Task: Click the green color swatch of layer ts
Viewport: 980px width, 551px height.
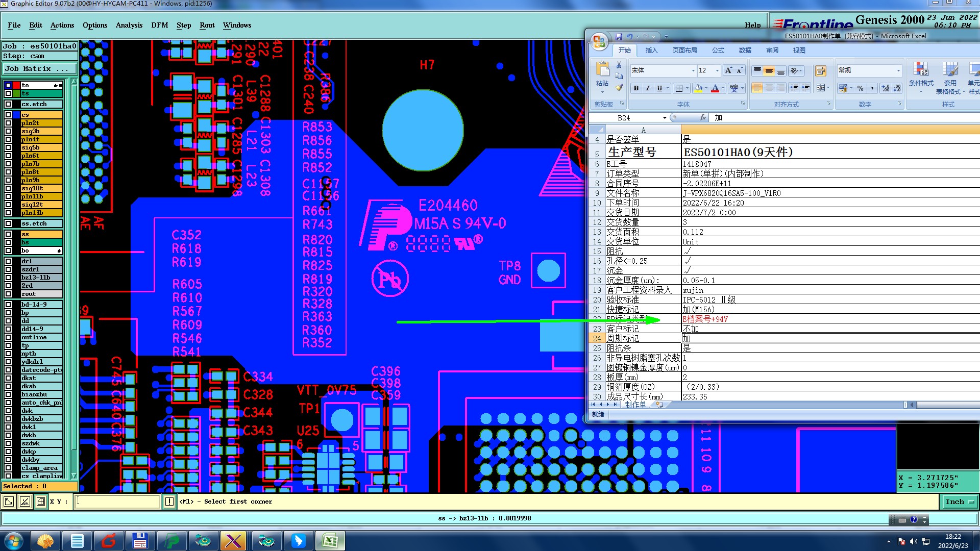Action: point(16,94)
